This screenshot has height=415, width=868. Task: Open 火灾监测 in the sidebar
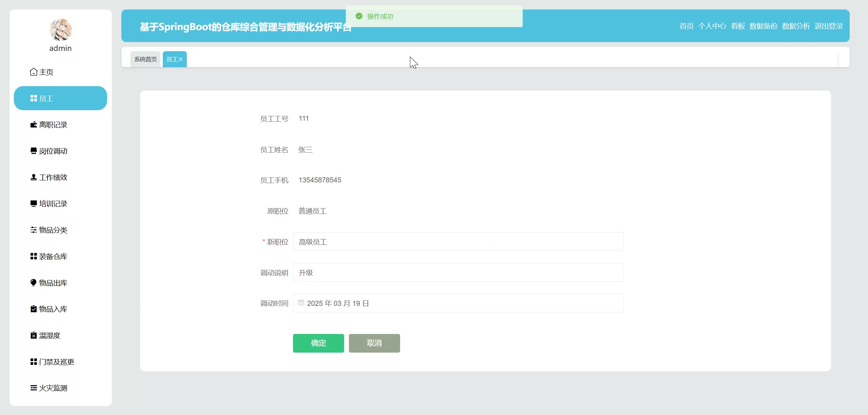(53, 388)
